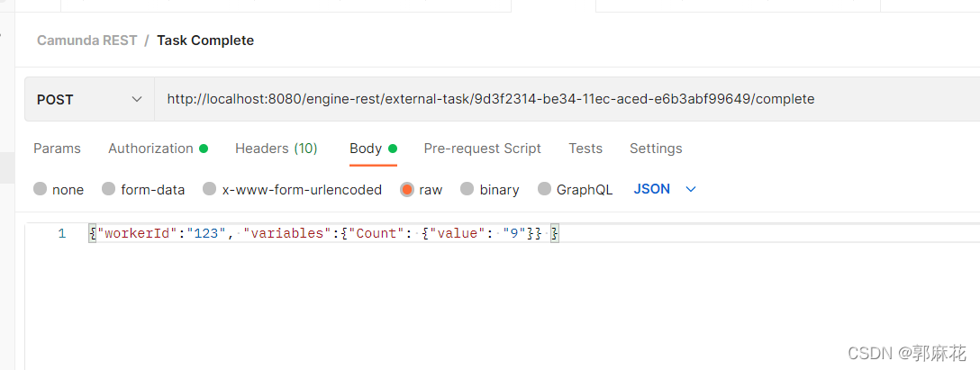Image resolution: width=980 pixels, height=370 pixels.
Task: Open the Authorization tab
Action: tap(158, 149)
